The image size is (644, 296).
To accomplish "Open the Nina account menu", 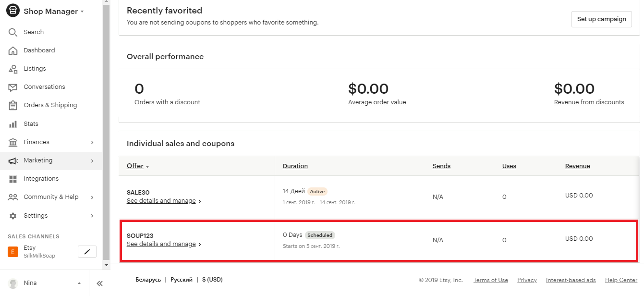I will coord(44,283).
